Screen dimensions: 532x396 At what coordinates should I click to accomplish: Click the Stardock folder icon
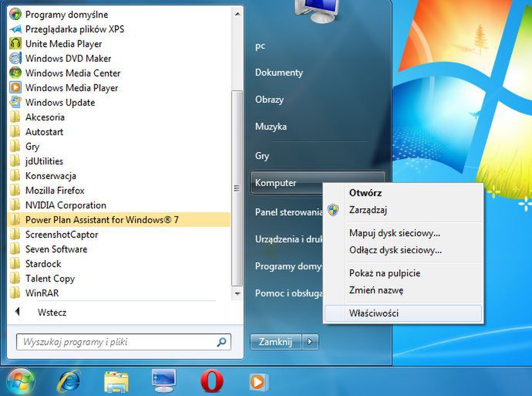(15, 263)
